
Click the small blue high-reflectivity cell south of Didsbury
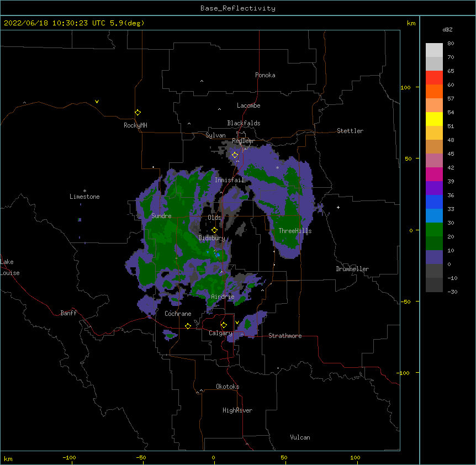[x=218, y=255]
